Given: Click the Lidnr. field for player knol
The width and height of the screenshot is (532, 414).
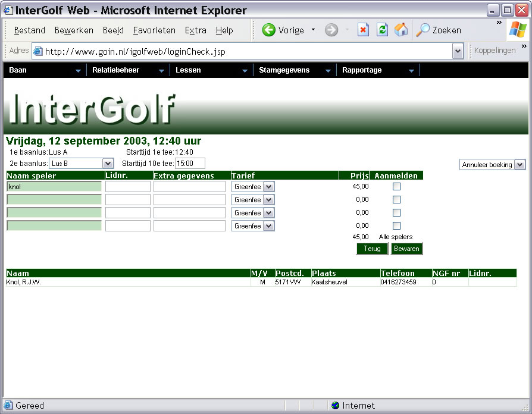Looking at the screenshot, I should [128, 187].
